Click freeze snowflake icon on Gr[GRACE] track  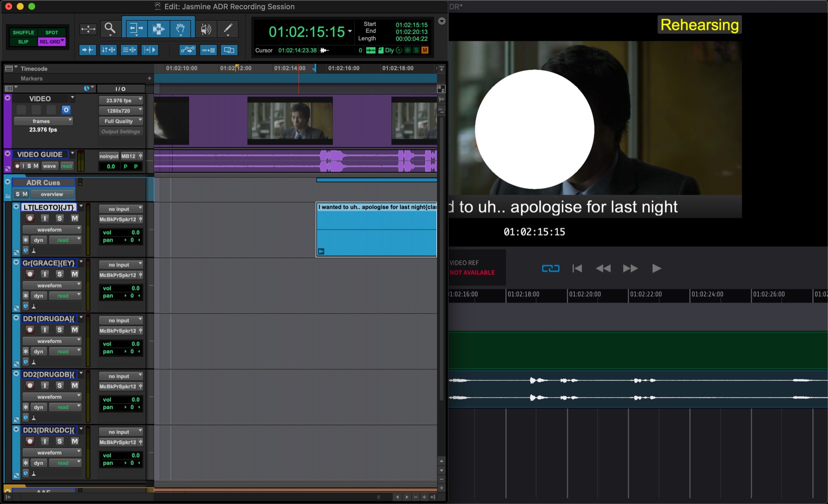point(26,296)
